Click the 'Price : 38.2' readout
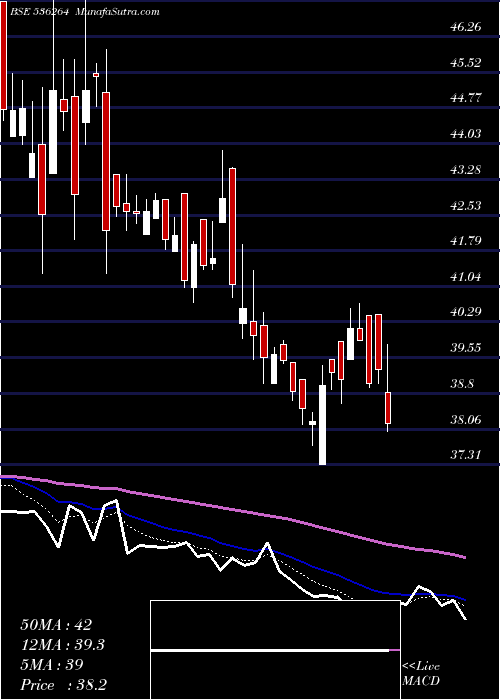The image size is (500, 700). (63, 685)
